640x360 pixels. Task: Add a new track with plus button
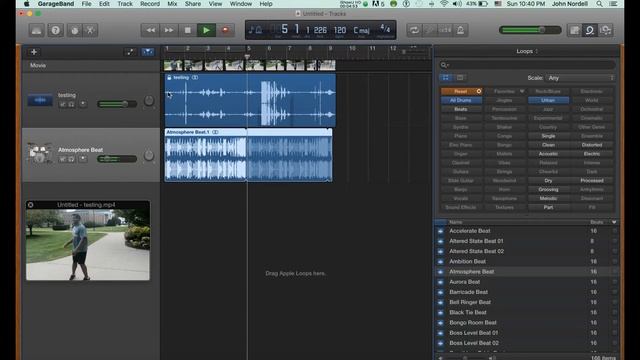pyautogui.click(x=34, y=52)
